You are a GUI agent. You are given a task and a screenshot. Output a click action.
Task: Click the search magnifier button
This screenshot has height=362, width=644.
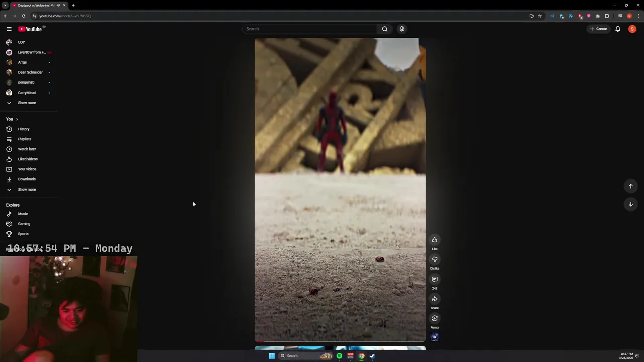pos(385,29)
